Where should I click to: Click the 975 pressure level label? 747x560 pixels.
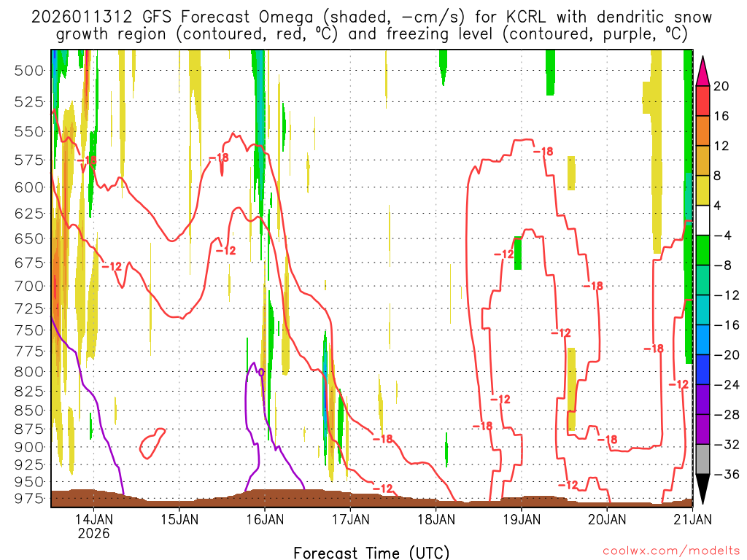[28, 499]
